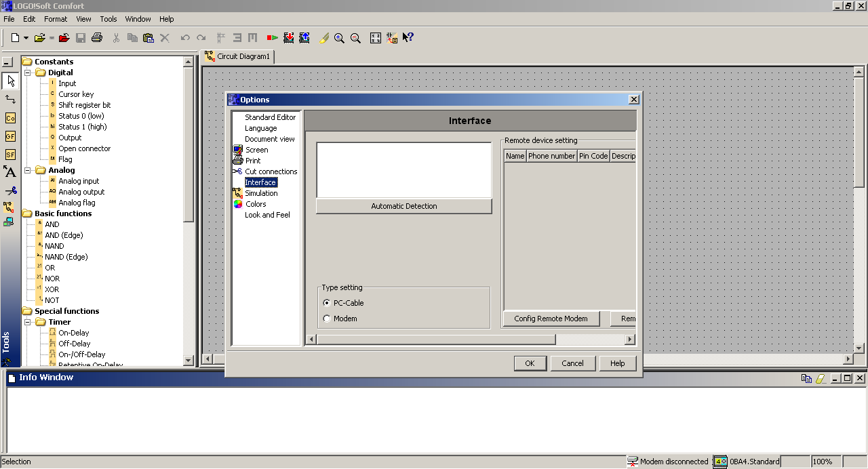
Task: Open the Edit menu
Action: (x=29, y=19)
